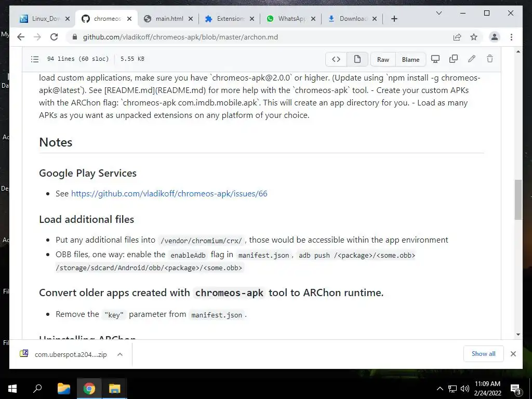Open a new browser tab
Screen dimensions: 532x399
point(394,19)
